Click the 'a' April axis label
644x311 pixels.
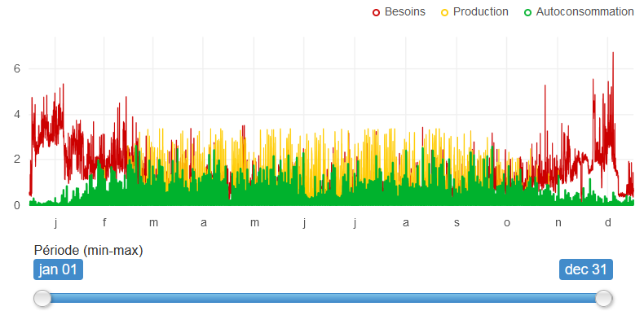pyautogui.click(x=204, y=223)
